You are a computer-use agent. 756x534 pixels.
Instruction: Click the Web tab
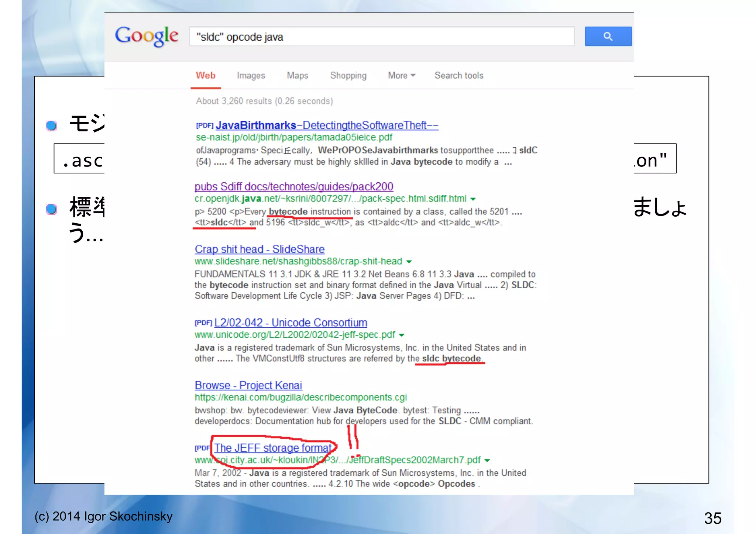205,75
